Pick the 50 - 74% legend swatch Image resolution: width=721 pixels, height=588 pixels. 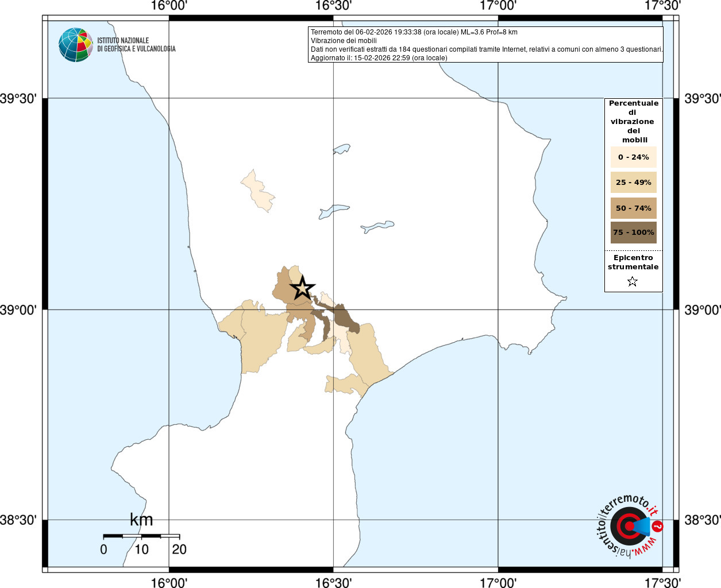[x=633, y=208]
